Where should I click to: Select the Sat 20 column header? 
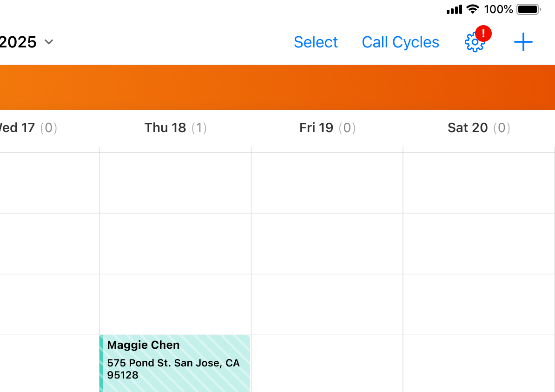pyautogui.click(x=468, y=127)
